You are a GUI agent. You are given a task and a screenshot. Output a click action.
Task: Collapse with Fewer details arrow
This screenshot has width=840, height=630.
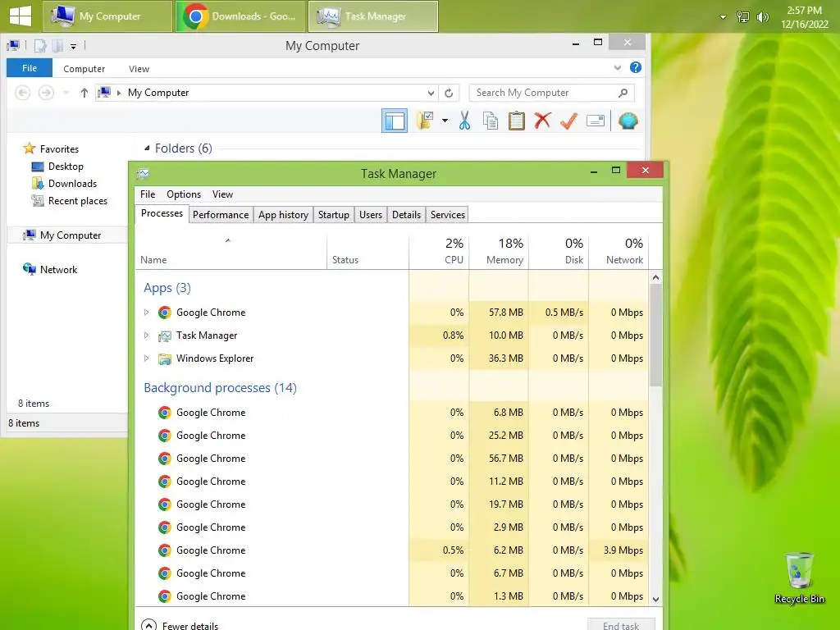point(148,625)
